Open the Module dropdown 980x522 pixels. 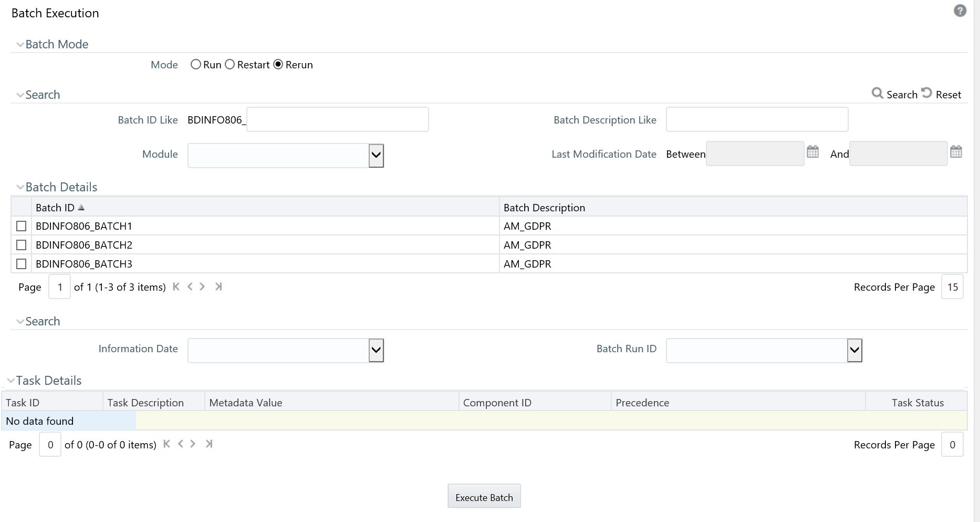[376, 156]
